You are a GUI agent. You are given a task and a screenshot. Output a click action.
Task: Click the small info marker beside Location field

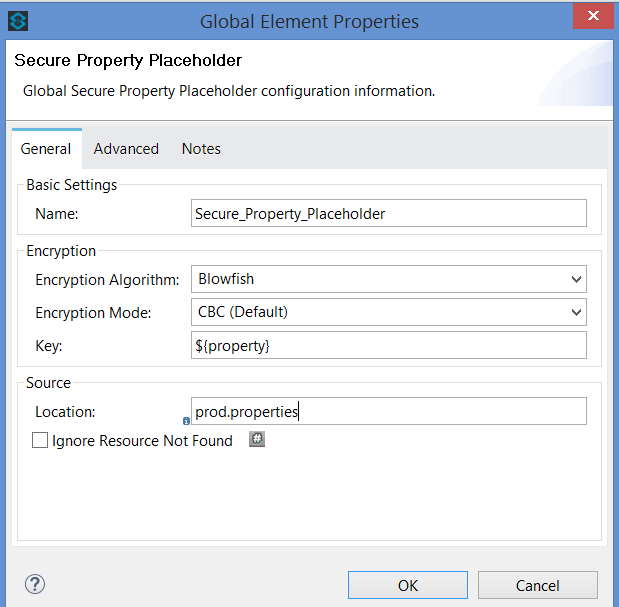(186, 421)
